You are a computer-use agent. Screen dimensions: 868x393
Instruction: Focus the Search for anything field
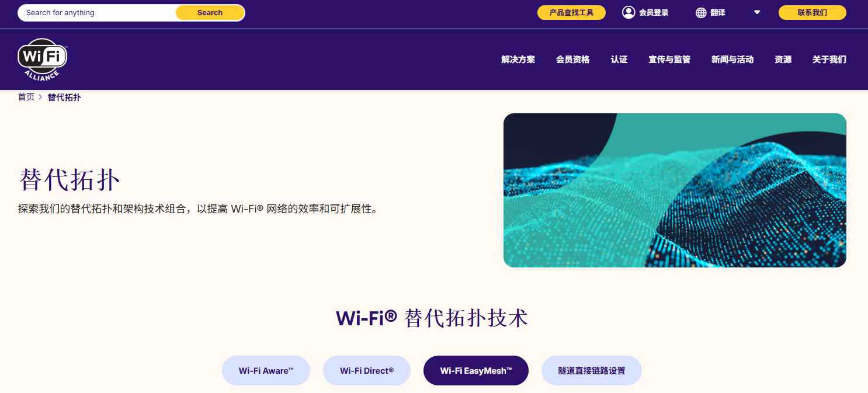click(x=97, y=13)
